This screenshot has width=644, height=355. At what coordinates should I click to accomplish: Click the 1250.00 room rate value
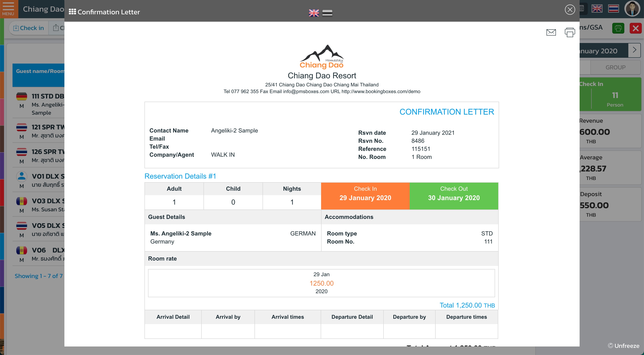pos(322,283)
